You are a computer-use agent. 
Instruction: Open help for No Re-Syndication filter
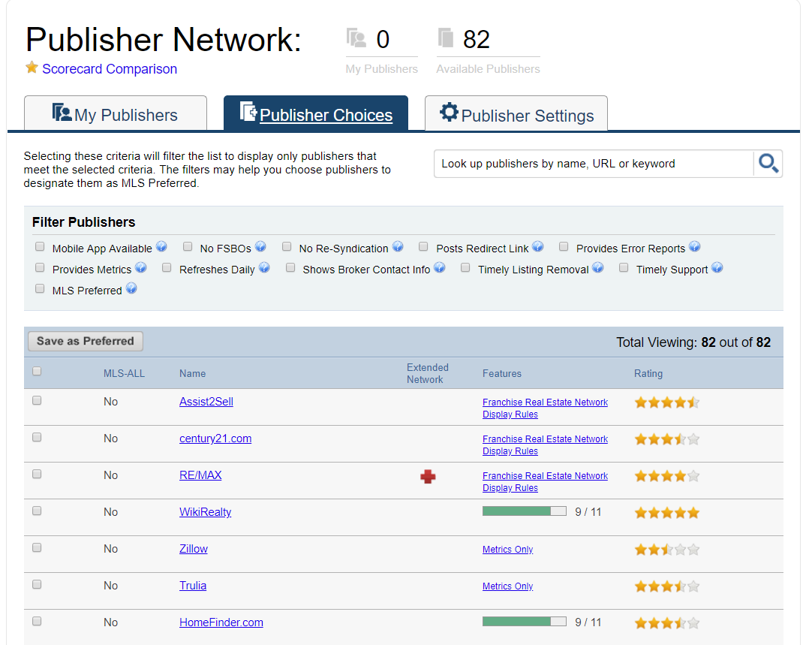[x=398, y=246]
